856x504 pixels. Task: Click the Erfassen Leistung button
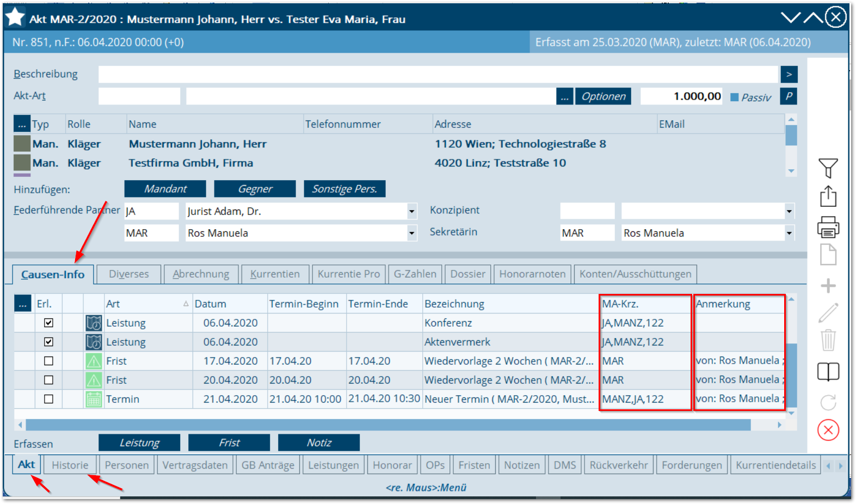139,442
